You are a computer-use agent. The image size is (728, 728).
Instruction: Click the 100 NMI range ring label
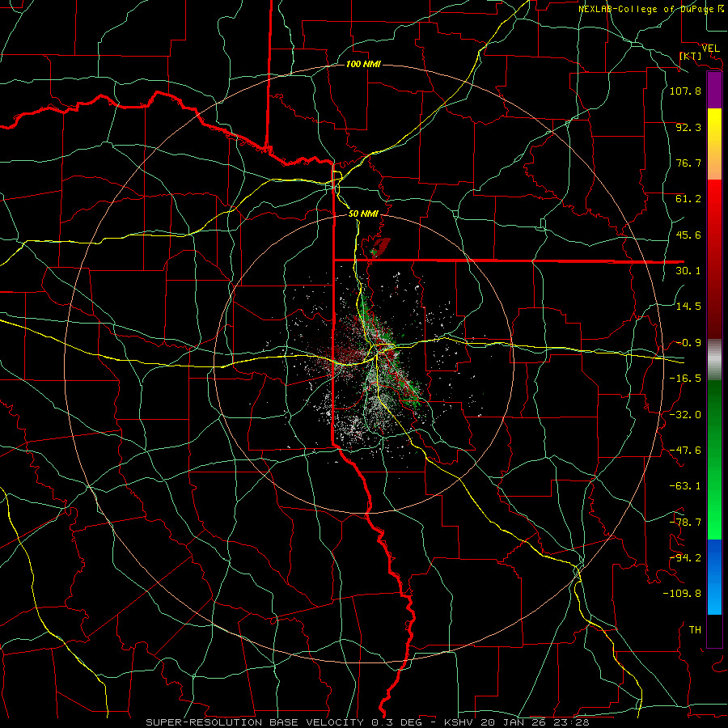pos(363,64)
